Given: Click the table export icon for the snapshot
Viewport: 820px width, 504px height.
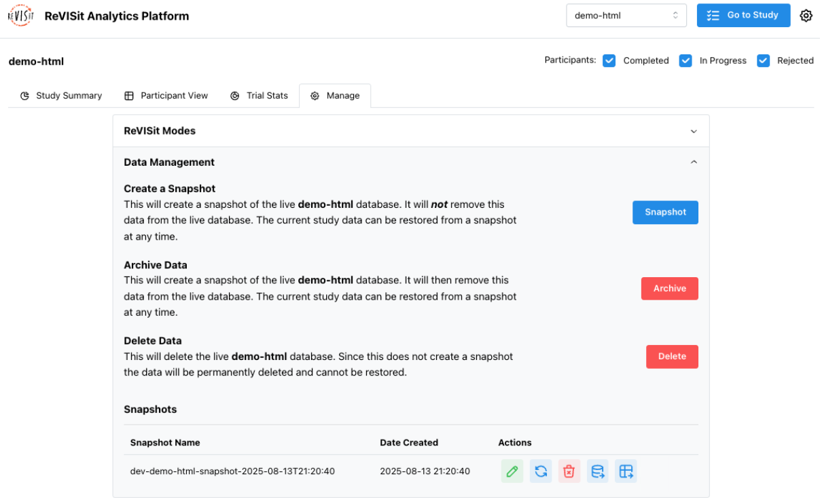Looking at the screenshot, I should (x=626, y=471).
